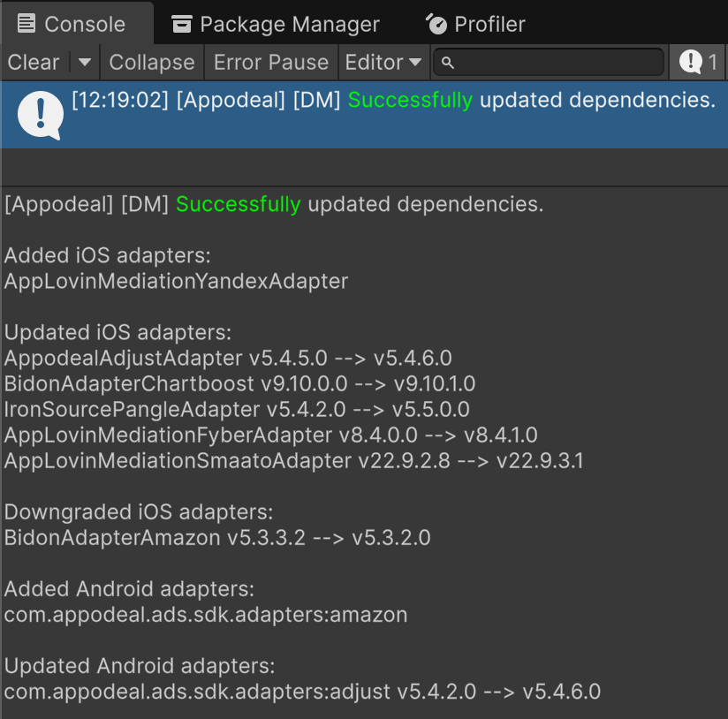This screenshot has width=728, height=719.
Task: Click the console search field
Action: point(549,62)
